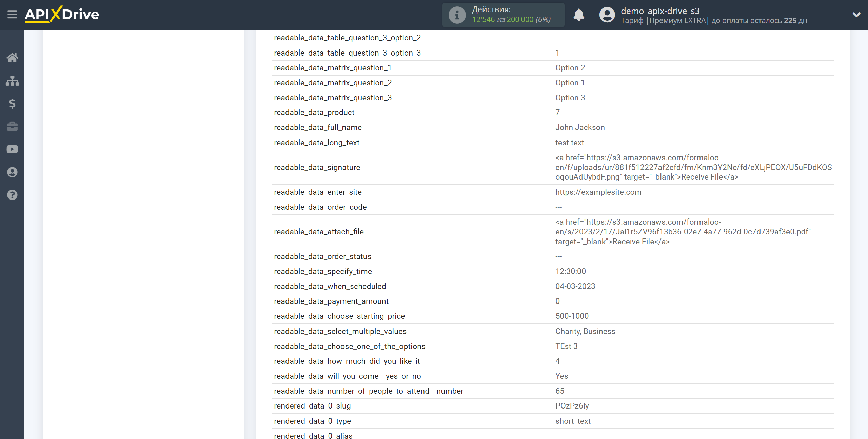Select the 'John Jackson' value
Image resolution: width=868 pixels, height=439 pixels.
[580, 127]
